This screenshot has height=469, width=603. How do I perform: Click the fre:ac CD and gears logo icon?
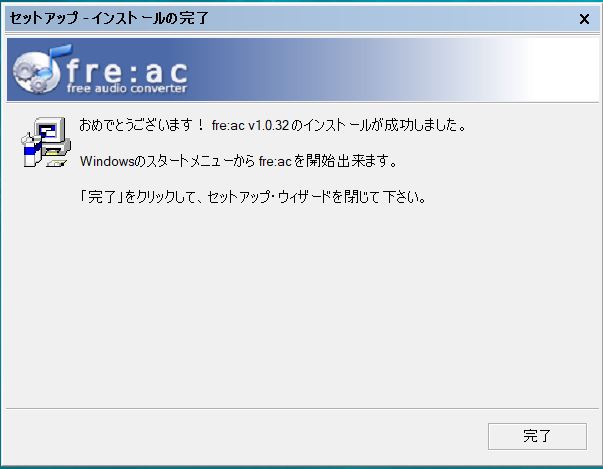click(x=38, y=70)
